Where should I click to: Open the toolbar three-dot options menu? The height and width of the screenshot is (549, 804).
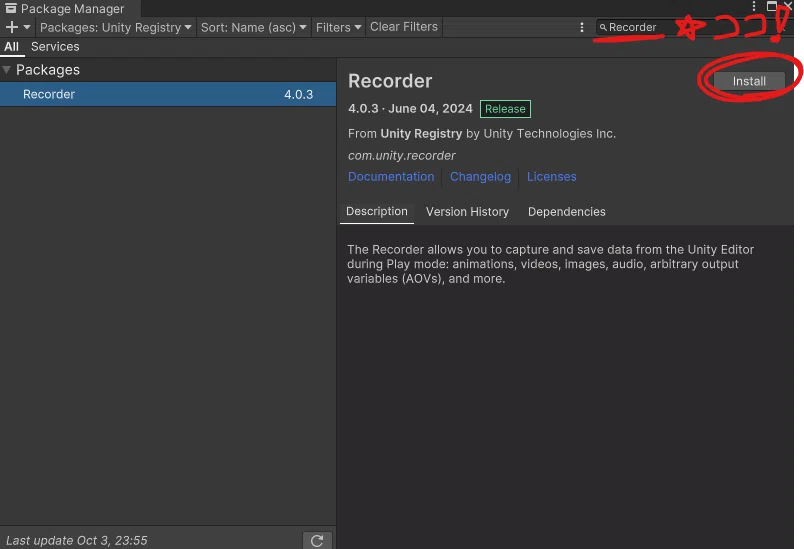(x=581, y=27)
